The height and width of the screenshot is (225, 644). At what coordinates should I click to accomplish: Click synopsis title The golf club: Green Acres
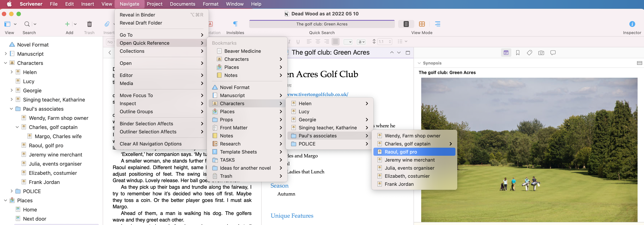coord(447,73)
